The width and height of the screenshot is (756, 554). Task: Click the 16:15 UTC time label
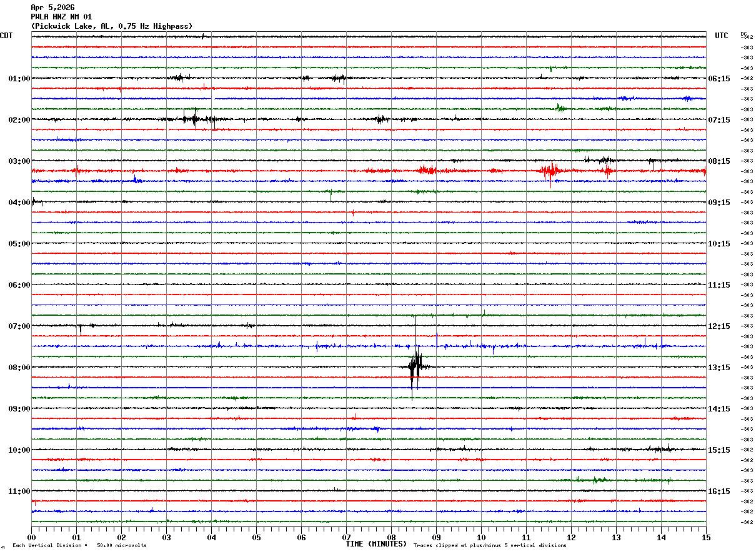tap(719, 491)
